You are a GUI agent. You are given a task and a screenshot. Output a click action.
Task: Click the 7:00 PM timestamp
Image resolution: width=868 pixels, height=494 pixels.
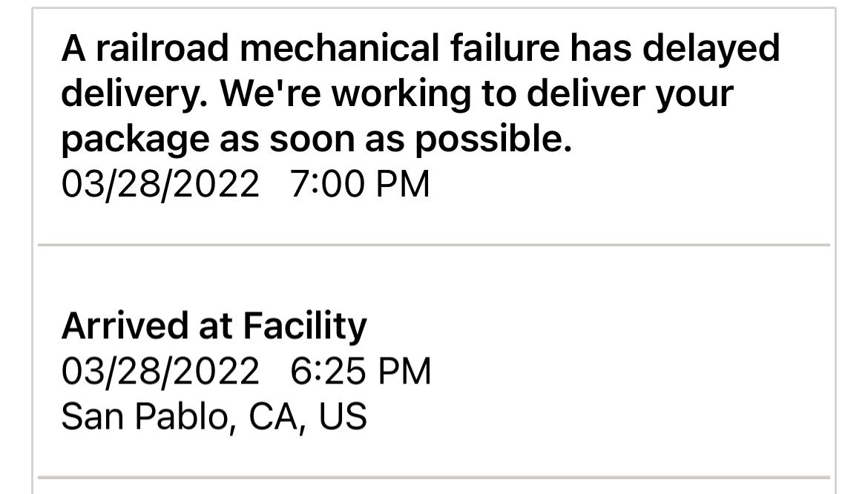pos(360,184)
